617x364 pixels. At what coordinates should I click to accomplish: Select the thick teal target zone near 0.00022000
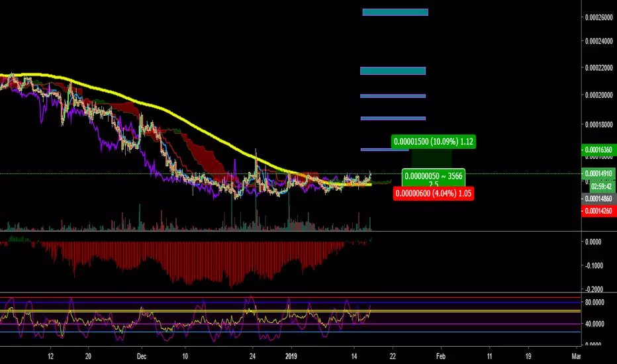pyautogui.click(x=393, y=71)
